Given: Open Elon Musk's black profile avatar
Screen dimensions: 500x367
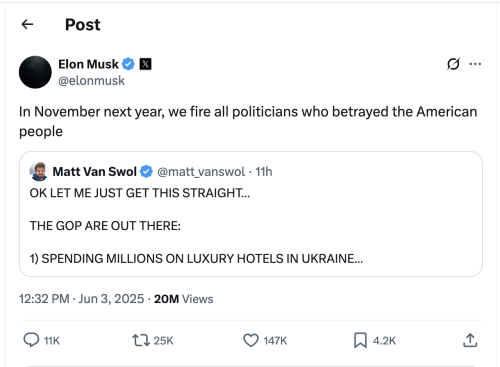Looking at the screenshot, I should point(35,72).
